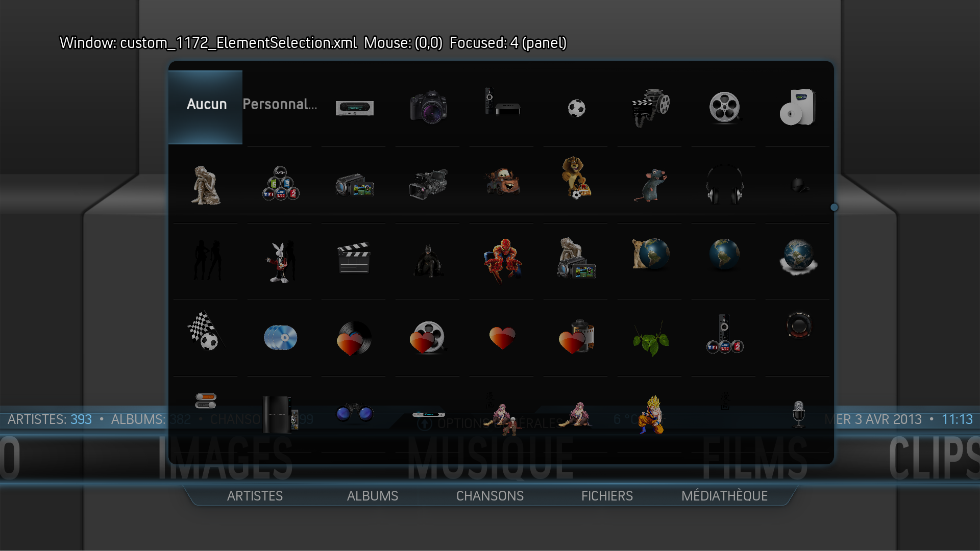Pick the pyramid of TV channel balls icon
Screen dimensions: 980x551
point(280,183)
